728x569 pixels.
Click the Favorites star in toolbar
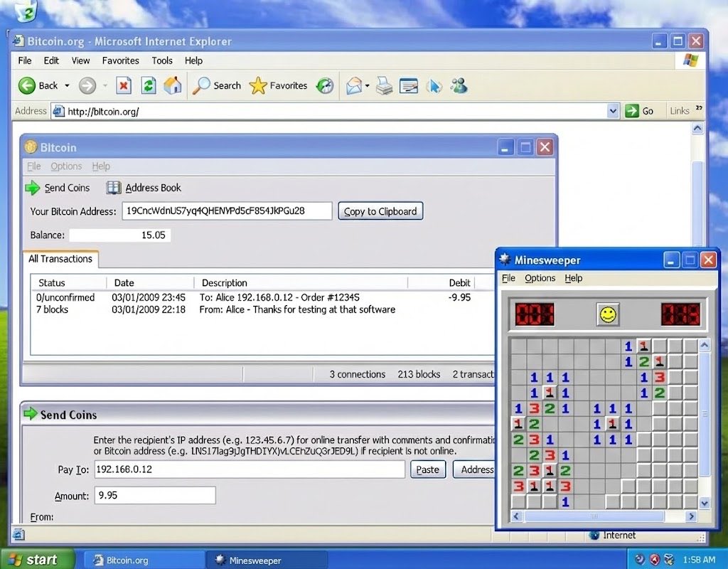click(x=258, y=86)
